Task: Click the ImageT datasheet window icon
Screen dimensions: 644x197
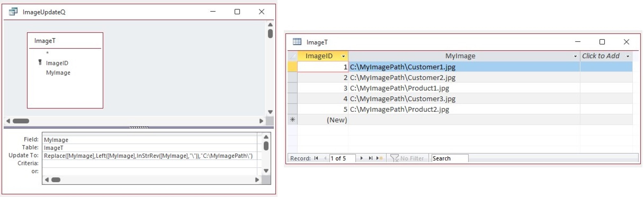Action: pos(297,42)
